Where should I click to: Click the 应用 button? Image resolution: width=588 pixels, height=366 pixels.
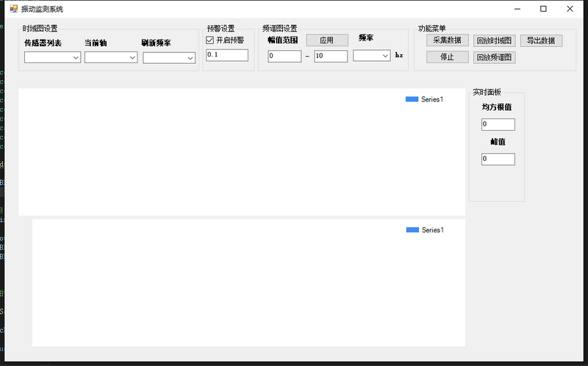(327, 40)
